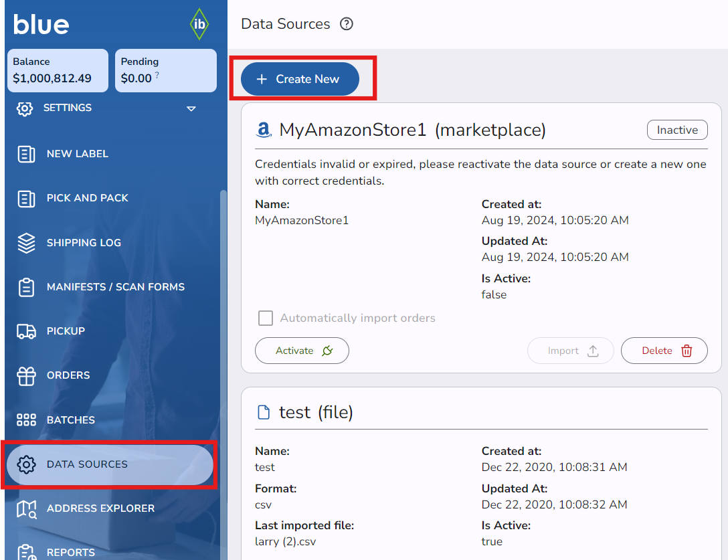Enable Automatically import orders checkbox
This screenshot has height=560, width=728.
(x=266, y=318)
